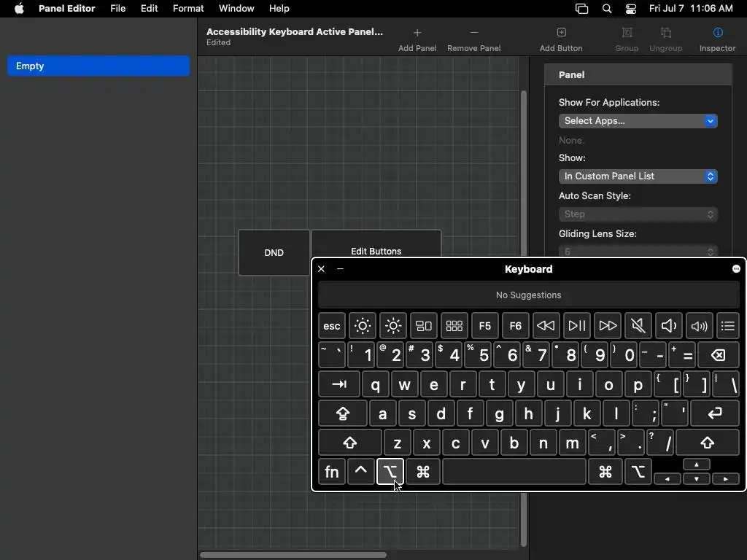
Task: Click the Mission Control key
Action: (x=424, y=326)
